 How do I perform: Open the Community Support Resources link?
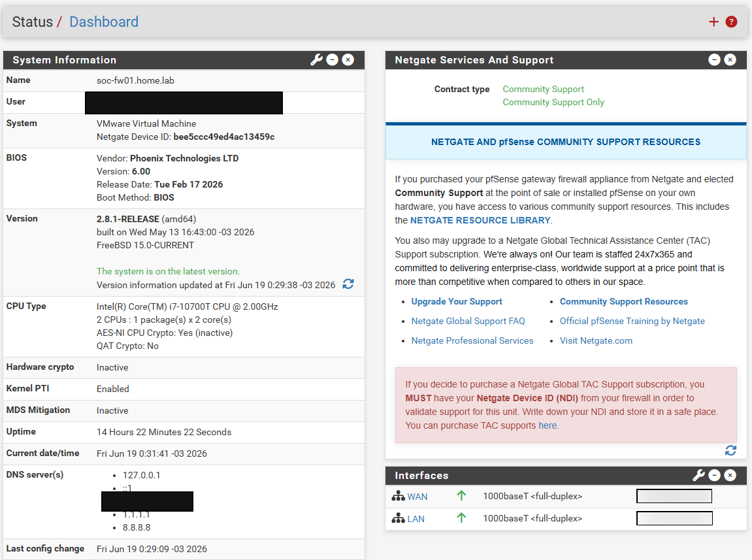click(623, 301)
